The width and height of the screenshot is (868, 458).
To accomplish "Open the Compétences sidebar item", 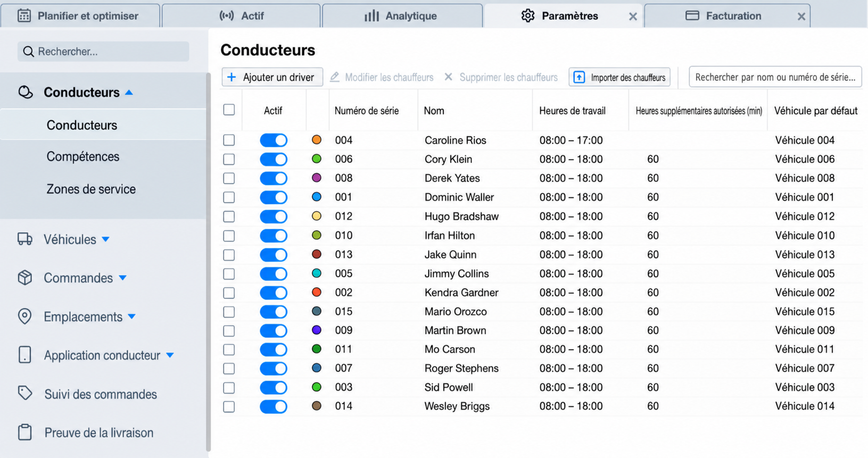I will point(83,156).
